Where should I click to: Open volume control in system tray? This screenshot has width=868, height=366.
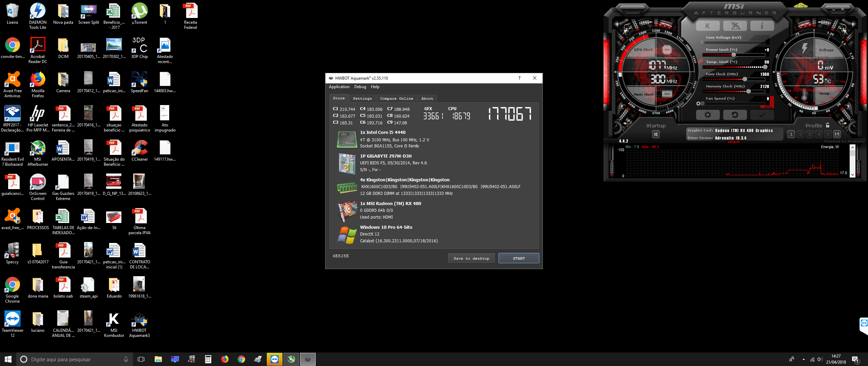point(820,359)
